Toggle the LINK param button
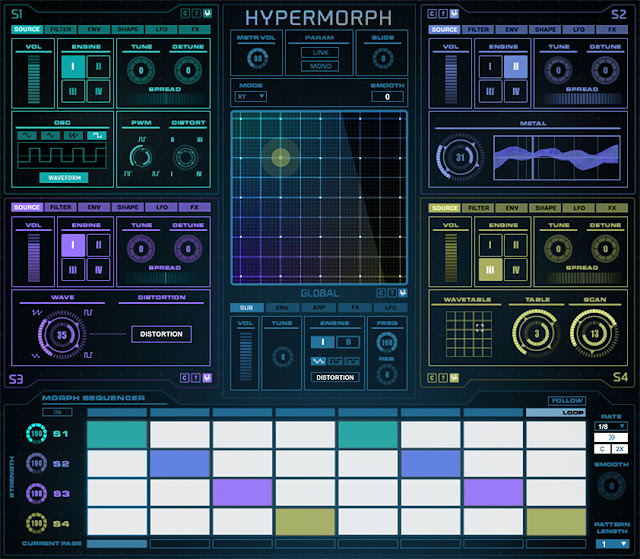640x559 pixels. click(x=320, y=53)
